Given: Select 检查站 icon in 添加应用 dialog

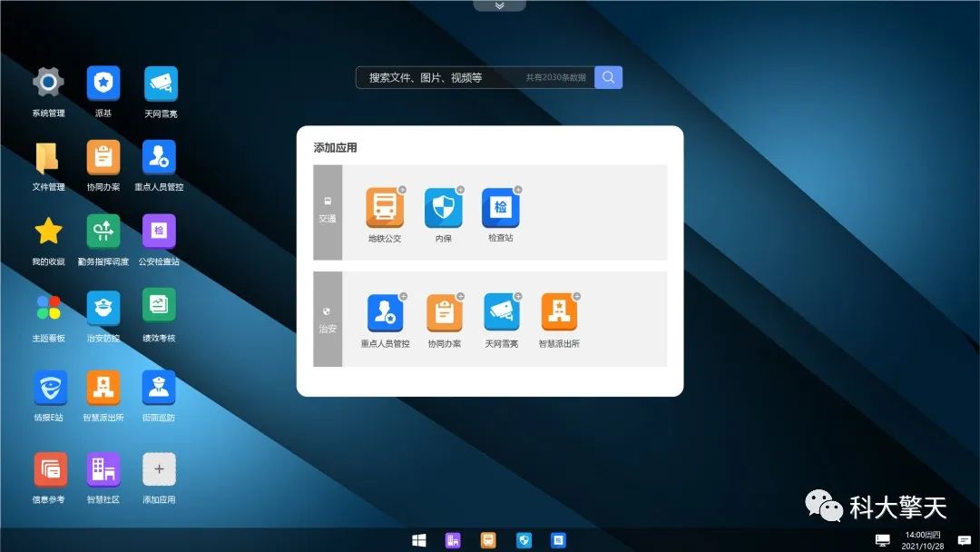Looking at the screenshot, I should click(500, 208).
